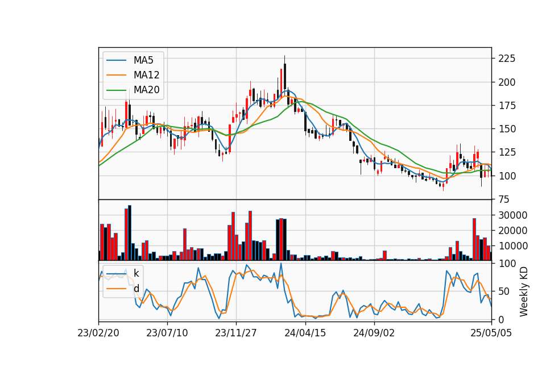The height and width of the screenshot is (392, 546).
Task: Click the 24/04/15 date axis label
Action: [305, 333]
